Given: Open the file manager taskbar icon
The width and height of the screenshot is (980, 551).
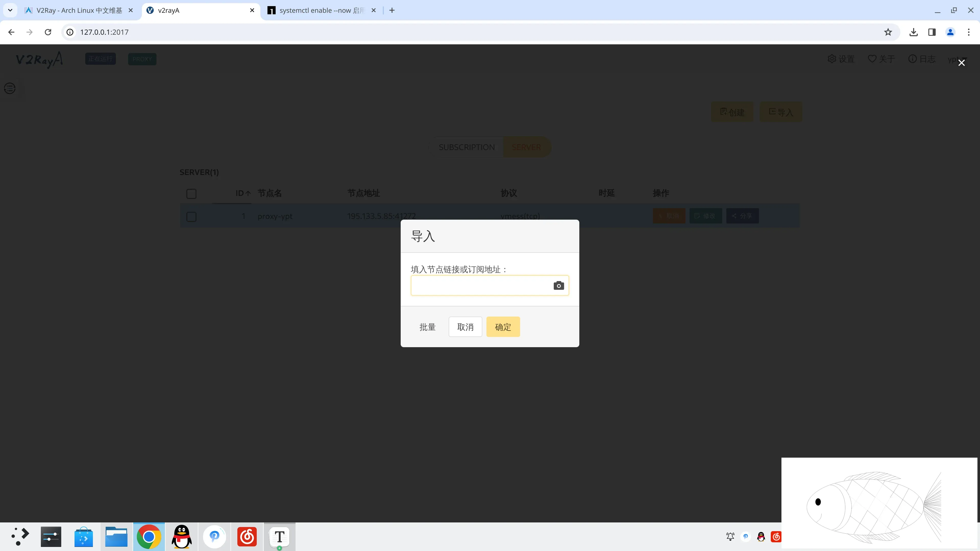Looking at the screenshot, I should 116,536.
